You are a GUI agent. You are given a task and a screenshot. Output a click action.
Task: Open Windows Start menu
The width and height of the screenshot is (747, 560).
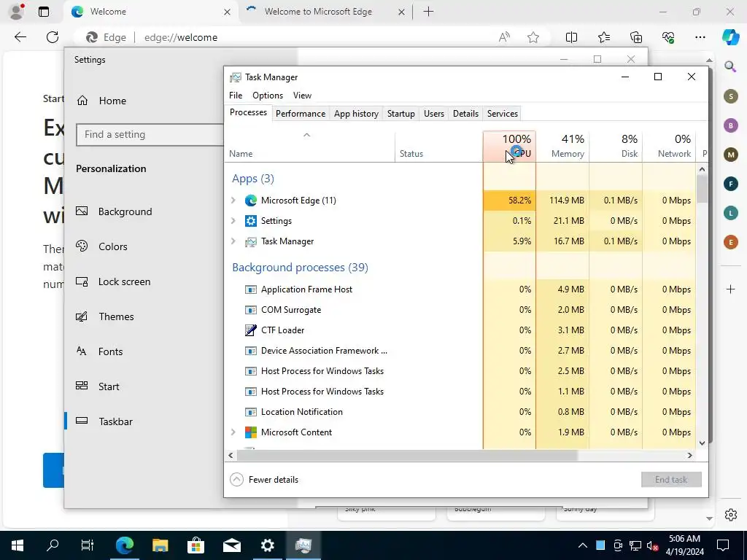click(x=18, y=545)
